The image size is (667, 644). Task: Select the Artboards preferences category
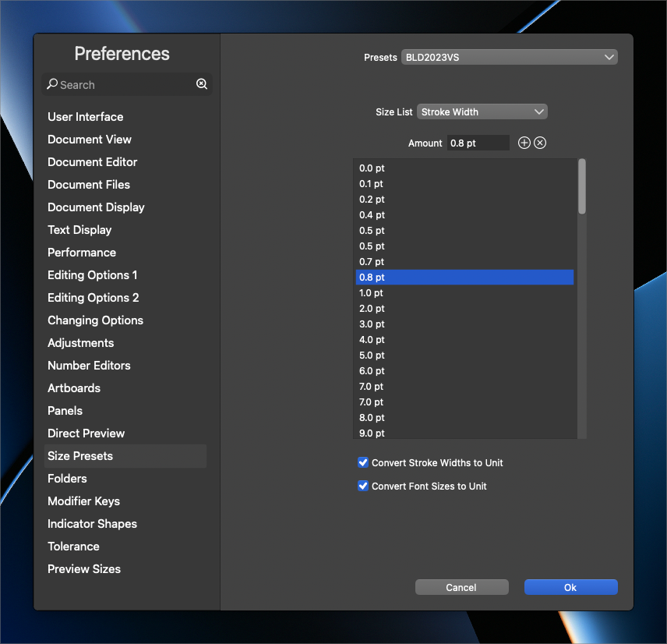(x=74, y=388)
